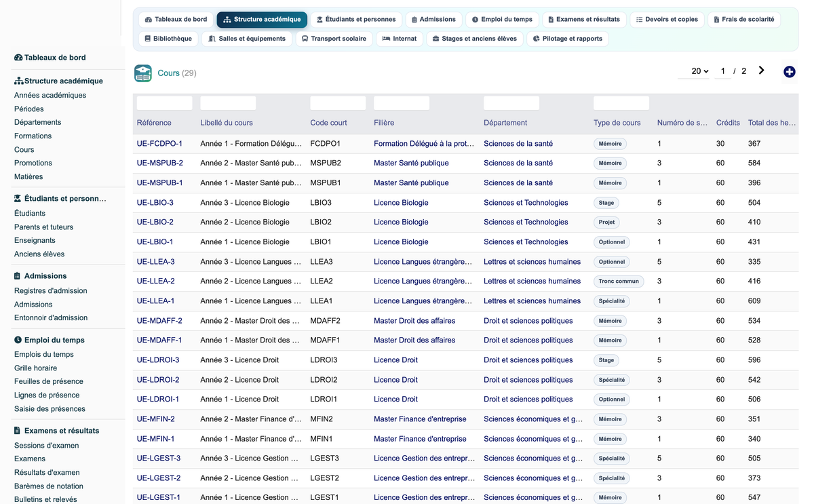Click the chart icon on the Pilotage et rapports tab
Viewport: 814px width, 504px height.
[x=537, y=39]
